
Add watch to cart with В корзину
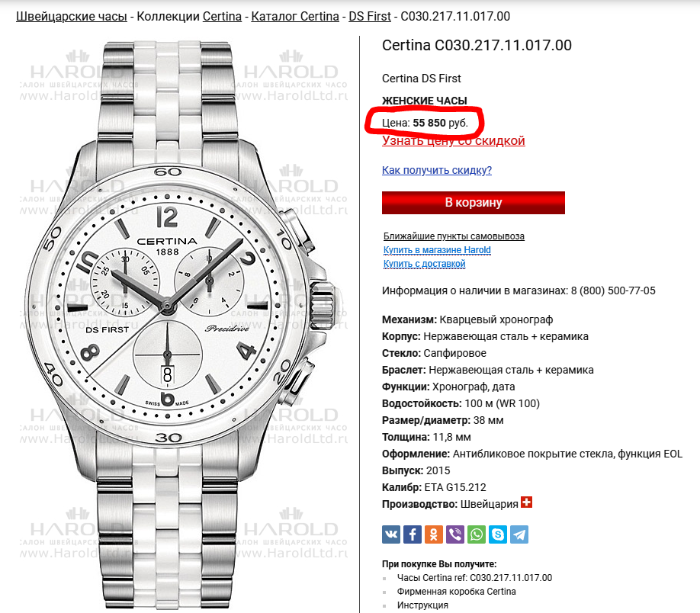[473, 203]
